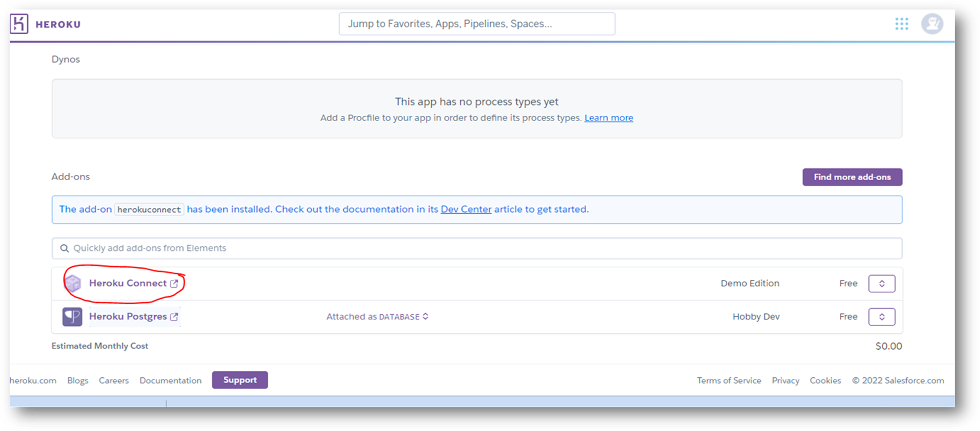Open the user avatar account menu
This screenshot has width=980, height=431.
tap(932, 24)
